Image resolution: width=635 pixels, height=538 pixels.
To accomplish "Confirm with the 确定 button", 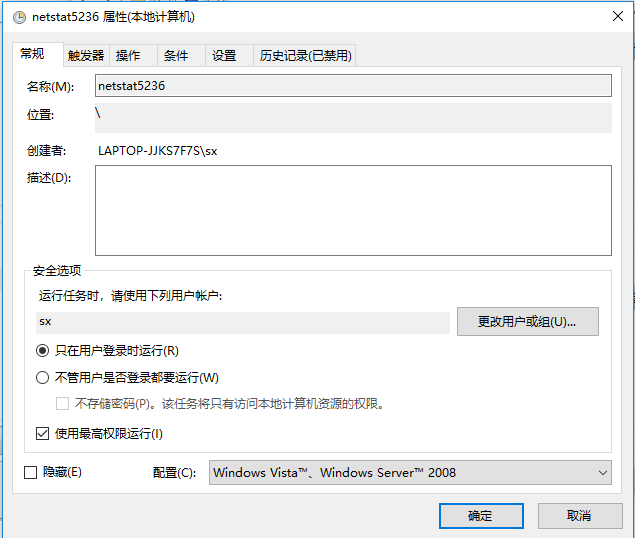I will click(x=481, y=516).
